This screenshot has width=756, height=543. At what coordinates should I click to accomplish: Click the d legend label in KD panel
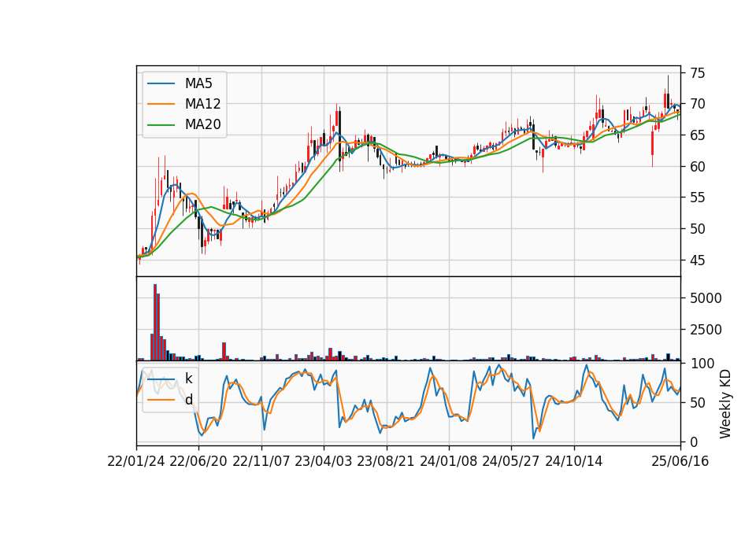click(188, 400)
